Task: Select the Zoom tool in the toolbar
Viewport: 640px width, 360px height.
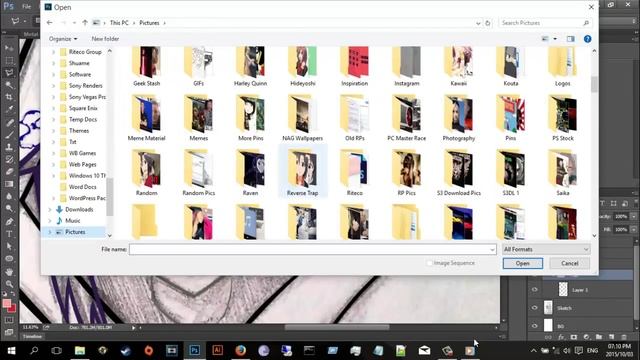Action: point(9,284)
